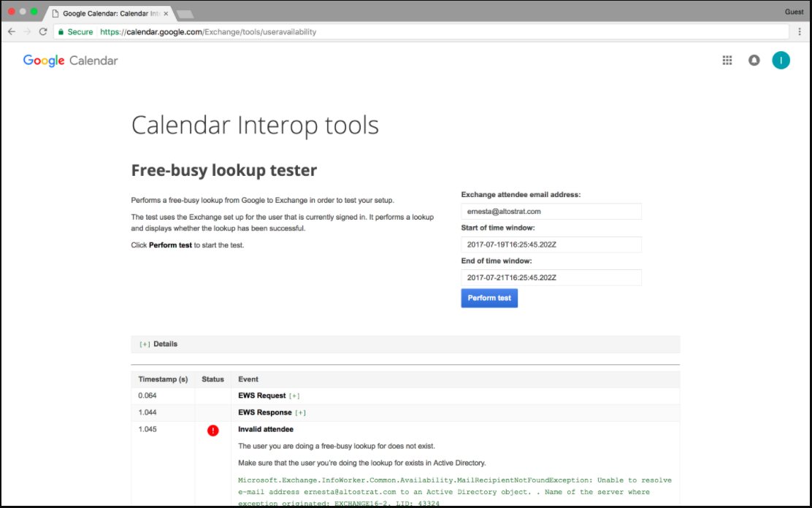Click the Calendar Interop tools title
This screenshot has height=508, width=812.
pos(255,126)
